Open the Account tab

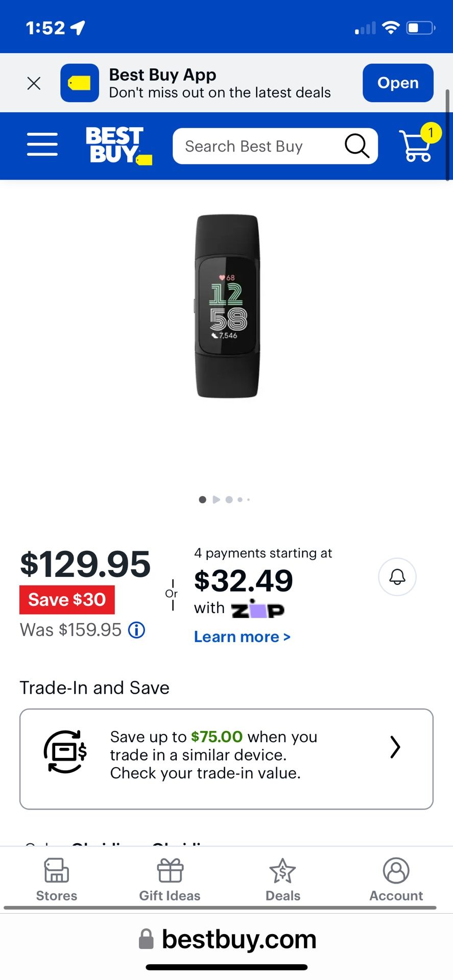click(396, 879)
